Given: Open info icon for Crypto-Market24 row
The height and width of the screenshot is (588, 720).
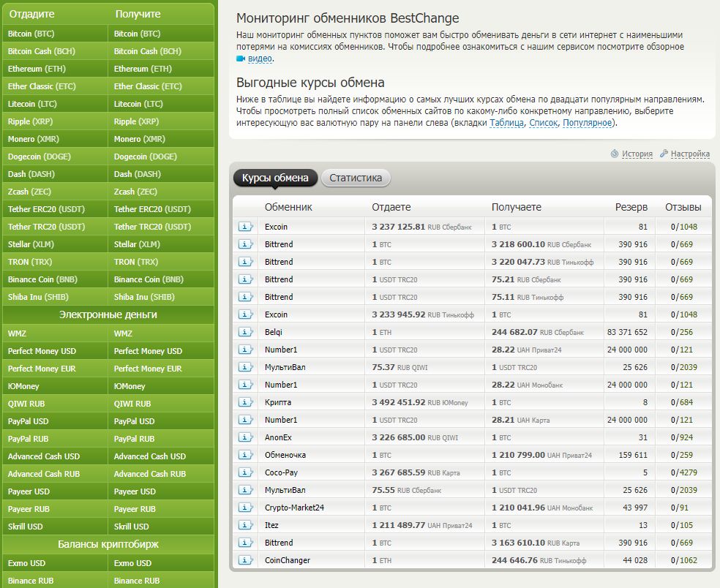Looking at the screenshot, I should pyautogui.click(x=245, y=508).
